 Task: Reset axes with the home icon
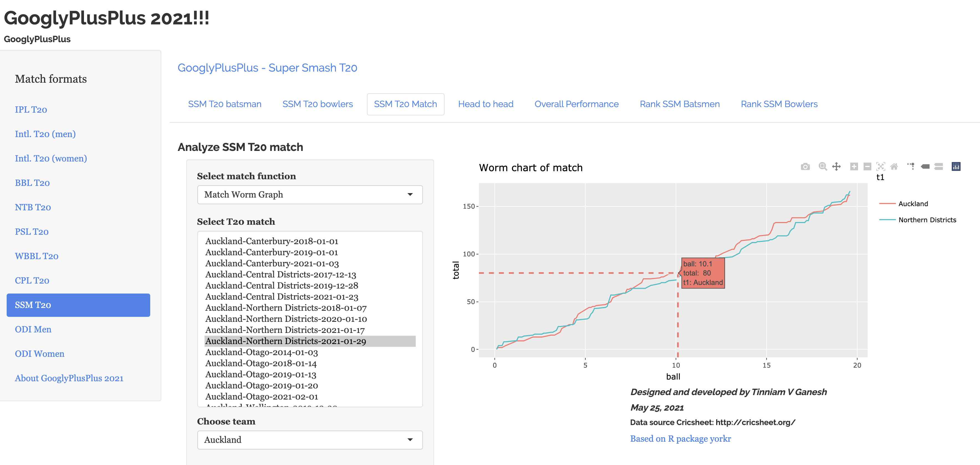point(894,167)
